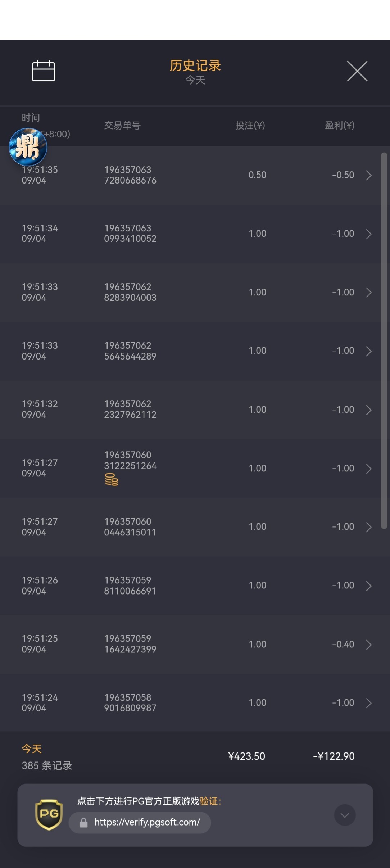Expand details for the 19:51:35 record
The image size is (390, 868).
369,175
